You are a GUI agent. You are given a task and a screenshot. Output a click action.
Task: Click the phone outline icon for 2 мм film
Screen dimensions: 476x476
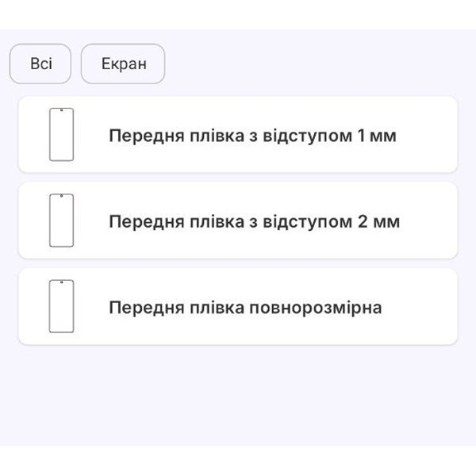point(62,220)
